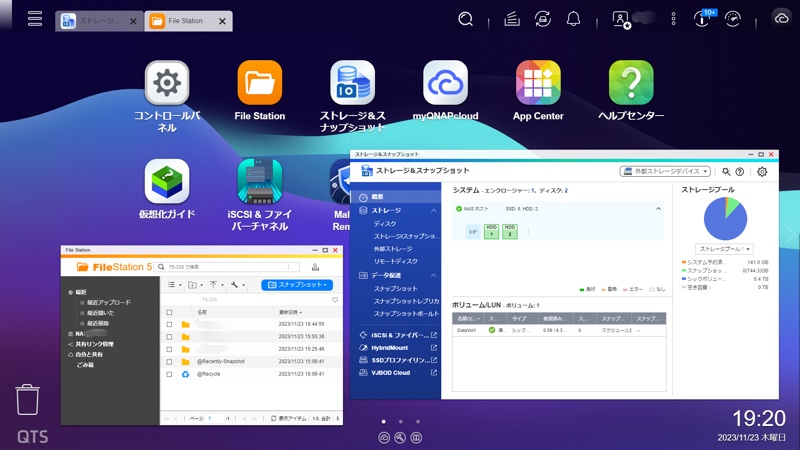Screen dimensions: 800x450
Task: Go to the second desktop page dot
Action: click(401, 421)
